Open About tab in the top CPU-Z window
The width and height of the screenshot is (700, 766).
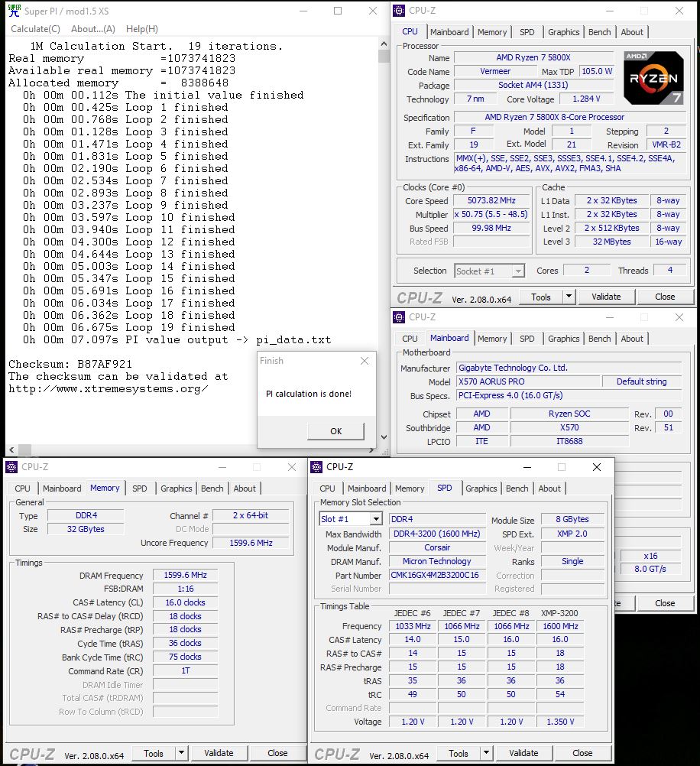(632, 32)
